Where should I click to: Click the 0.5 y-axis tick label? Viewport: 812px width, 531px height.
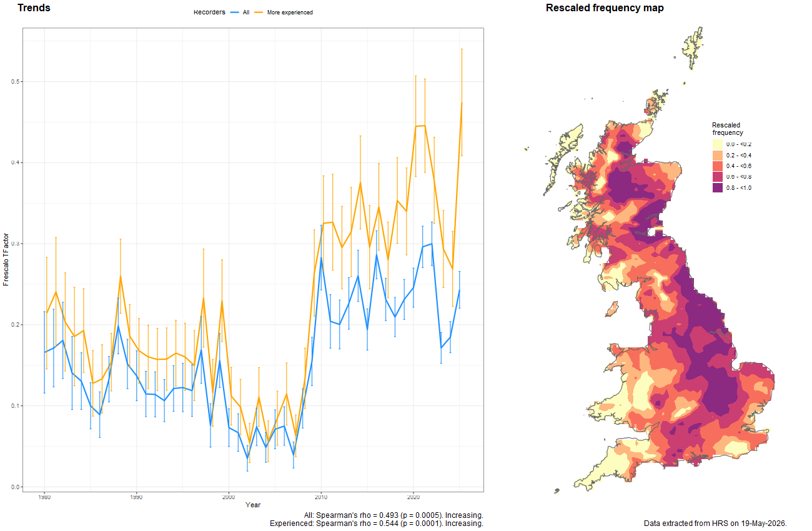click(x=16, y=82)
